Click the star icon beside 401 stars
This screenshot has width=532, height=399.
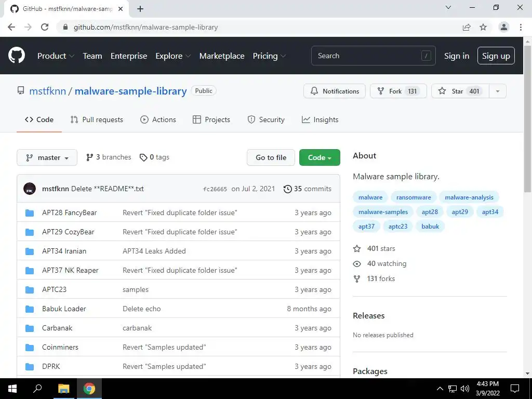tap(357, 249)
